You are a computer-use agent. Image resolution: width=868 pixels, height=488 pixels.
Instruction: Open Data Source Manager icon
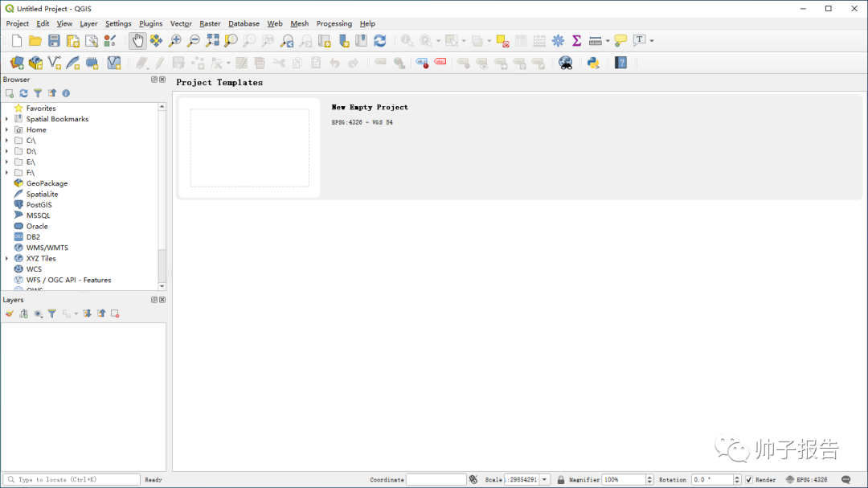point(17,63)
